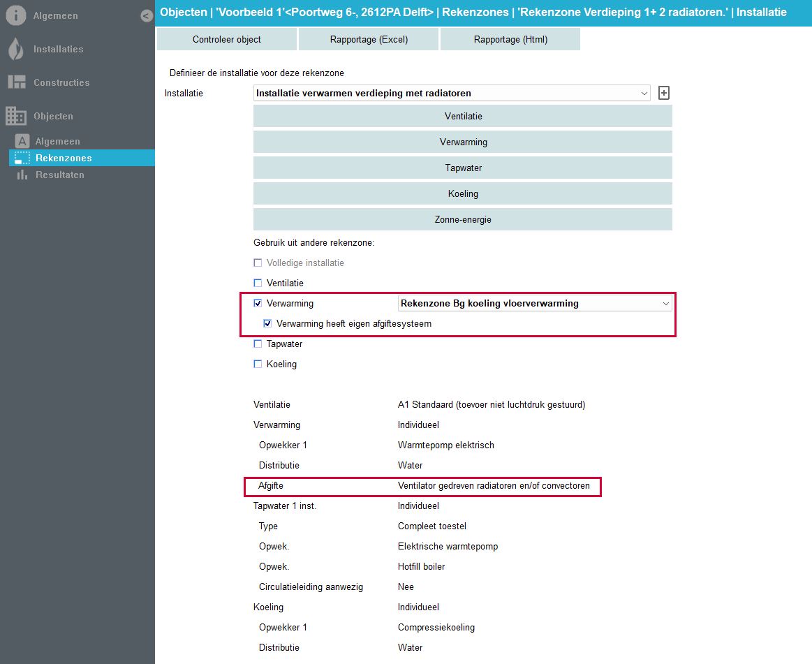Click the Algemeen info icon in sidebar
812x664 pixels.
coord(16,15)
